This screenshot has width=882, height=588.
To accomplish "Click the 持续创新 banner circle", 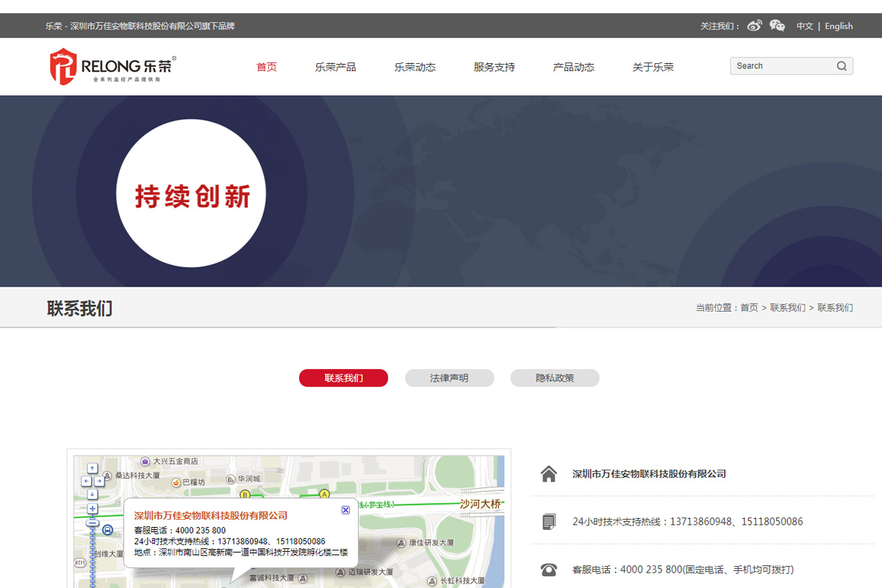I will coord(190,193).
